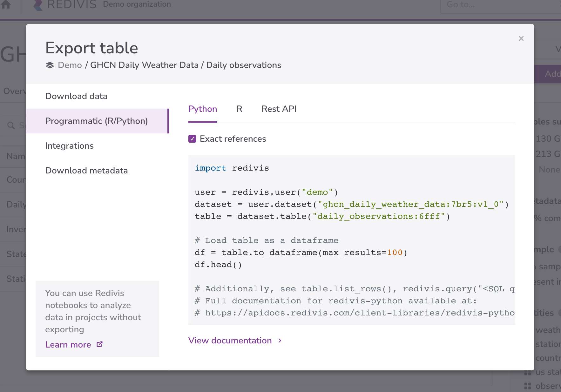Image resolution: width=561 pixels, height=392 pixels.
Task: Open the Integrations section
Action: pyautogui.click(x=69, y=146)
